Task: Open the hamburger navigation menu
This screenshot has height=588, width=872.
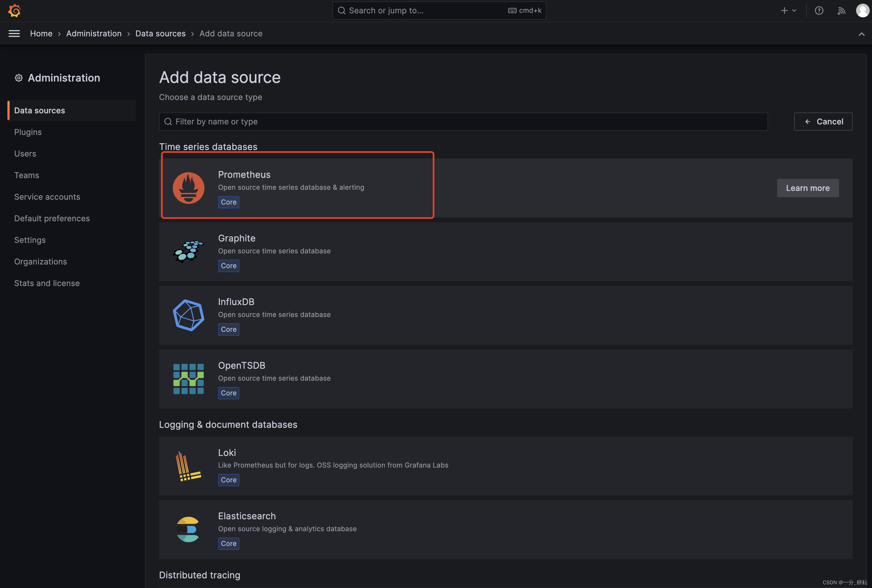Action: (14, 33)
